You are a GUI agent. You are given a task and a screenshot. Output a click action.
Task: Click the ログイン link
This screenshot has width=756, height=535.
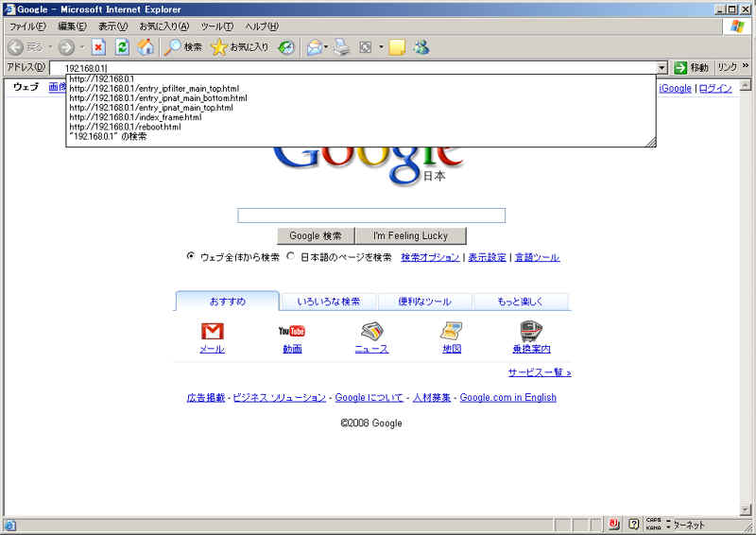click(x=715, y=88)
